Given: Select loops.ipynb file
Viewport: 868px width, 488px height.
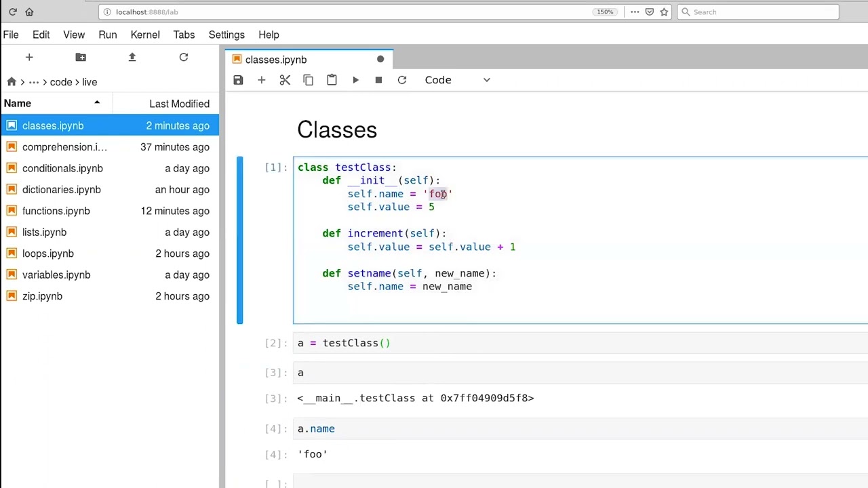Looking at the screenshot, I should tap(109, 253).
